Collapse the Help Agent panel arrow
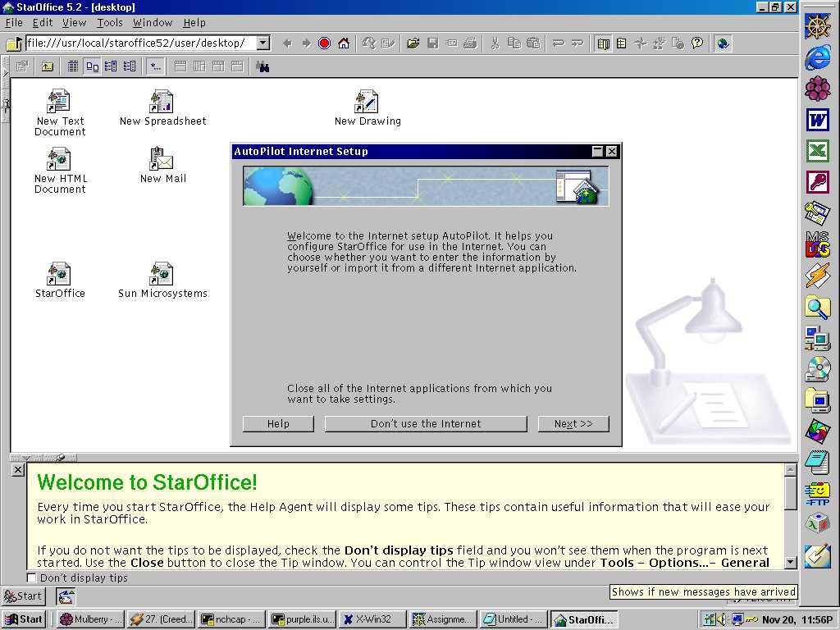The width and height of the screenshot is (840, 630). point(25,458)
